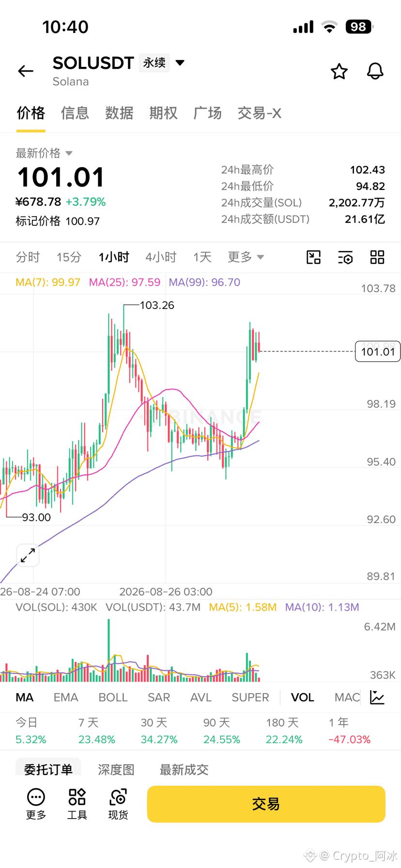
Task: Open chart settings icon
Action: coord(345,257)
